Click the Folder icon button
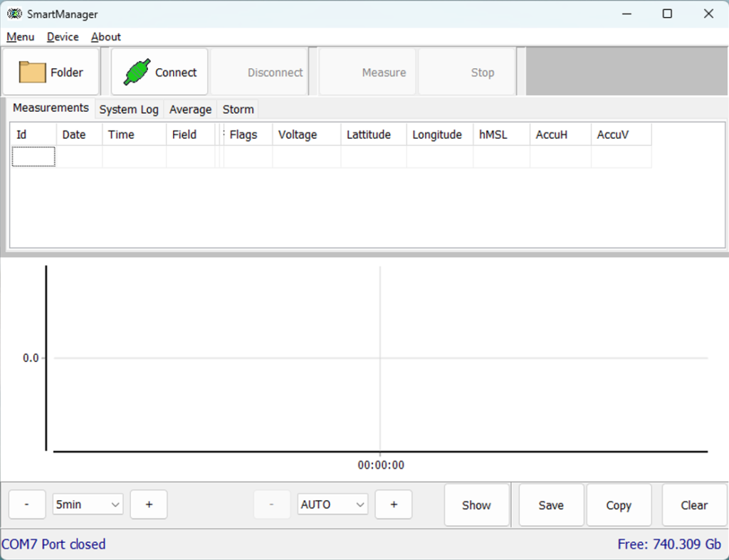This screenshot has height=560, width=729. coord(32,72)
